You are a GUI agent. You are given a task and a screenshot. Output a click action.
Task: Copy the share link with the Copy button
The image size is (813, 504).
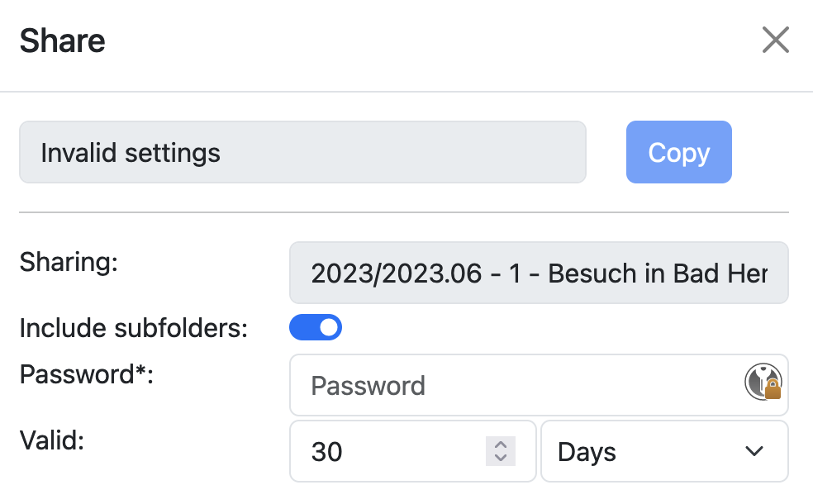pyautogui.click(x=678, y=152)
